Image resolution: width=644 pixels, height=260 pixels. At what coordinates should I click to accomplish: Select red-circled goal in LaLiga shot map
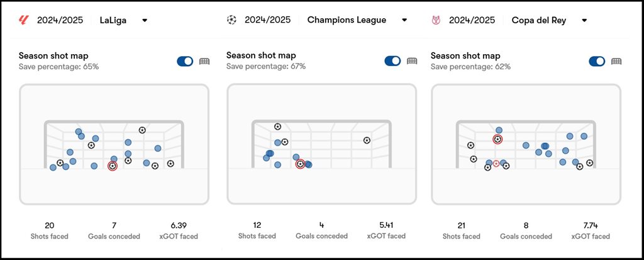(113, 166)
